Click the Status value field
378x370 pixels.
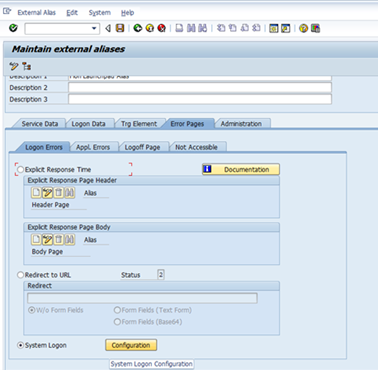click(161, 275)
